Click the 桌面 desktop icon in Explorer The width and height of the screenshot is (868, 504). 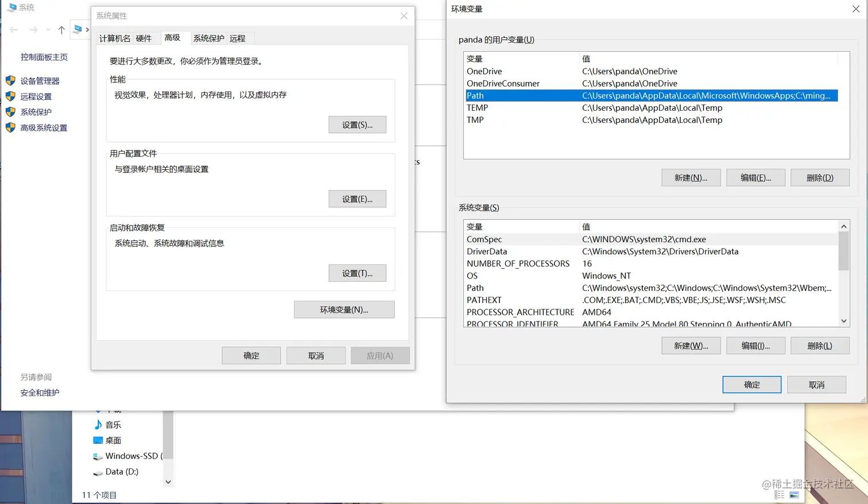pos(98,440)
